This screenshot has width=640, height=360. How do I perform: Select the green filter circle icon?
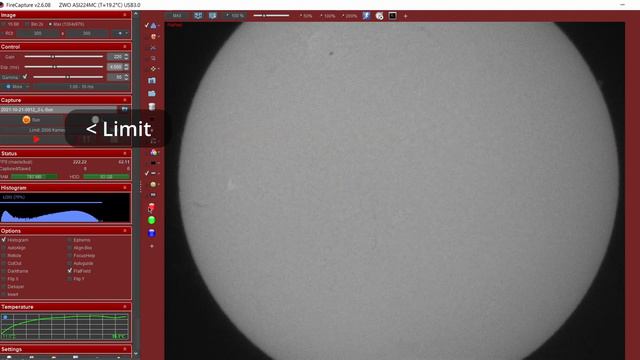point(152,220)
